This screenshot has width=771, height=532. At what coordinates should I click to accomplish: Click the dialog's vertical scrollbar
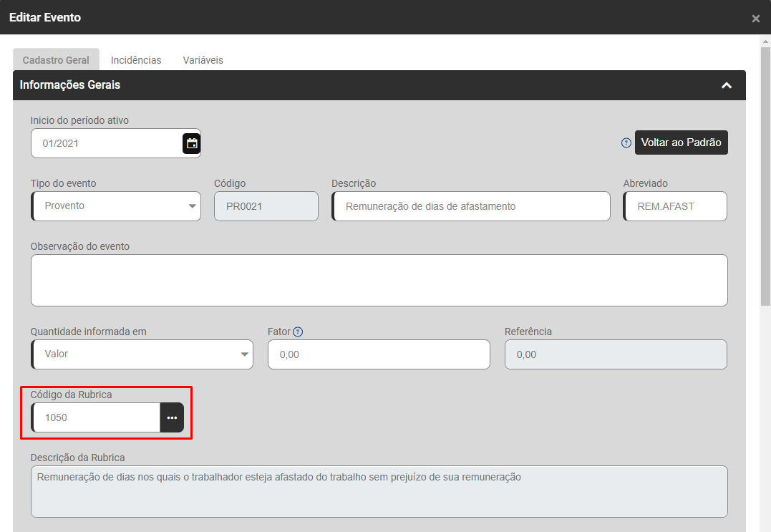[x=765, y=172]
